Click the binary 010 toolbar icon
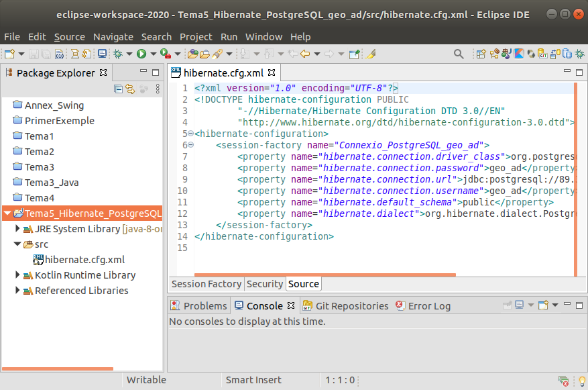This screenshot has height=390, width=588. click(x=59, y=54)
